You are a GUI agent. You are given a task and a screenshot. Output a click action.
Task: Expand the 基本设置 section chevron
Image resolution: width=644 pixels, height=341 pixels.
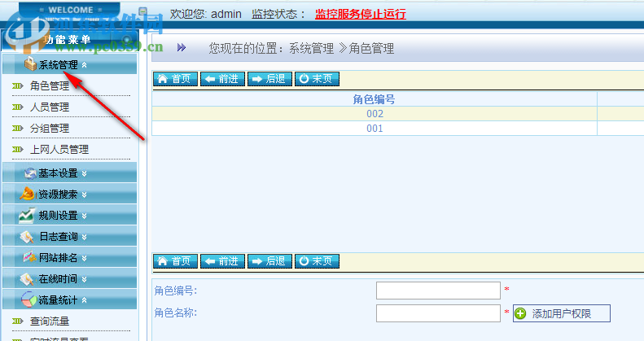click(84, 173)
